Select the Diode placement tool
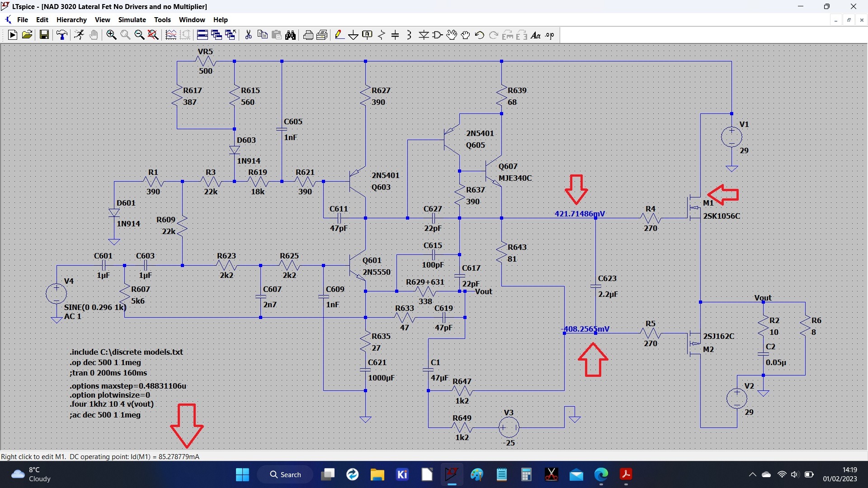The height and width of the screenshot is (488, 868). [x=424, y=35]
